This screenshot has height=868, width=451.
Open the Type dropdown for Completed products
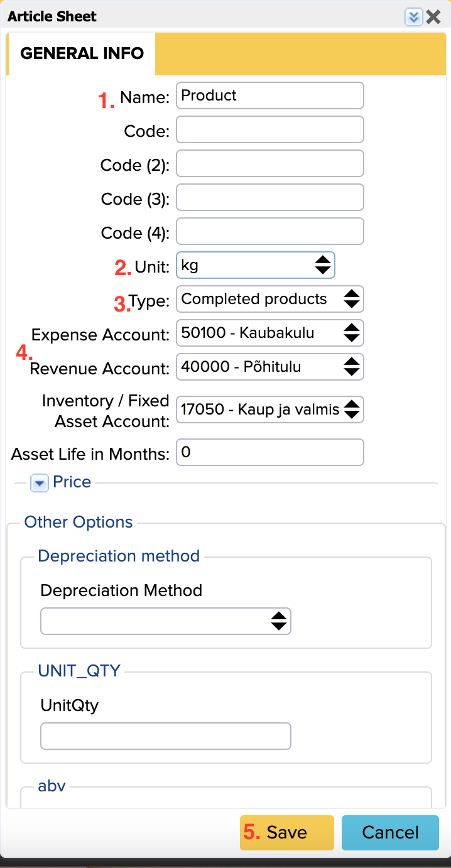pyautogui.click(x=269, y=299)
